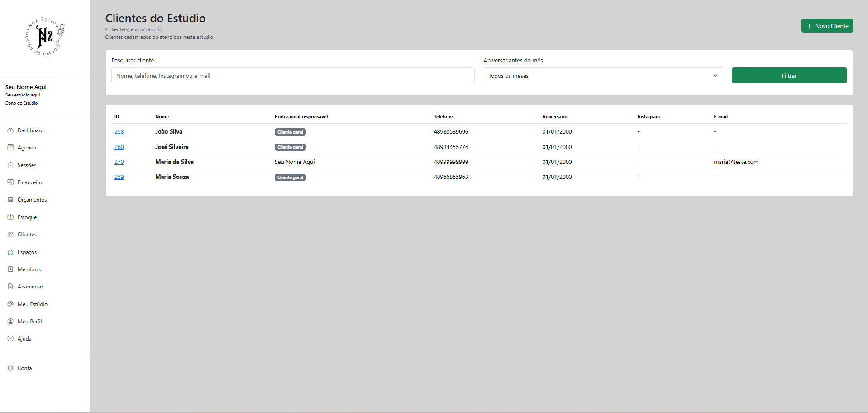Screen dimensions: 868x413
Task: Click the Cliente geral badge for José Silveira
Action: coord(290,147)
